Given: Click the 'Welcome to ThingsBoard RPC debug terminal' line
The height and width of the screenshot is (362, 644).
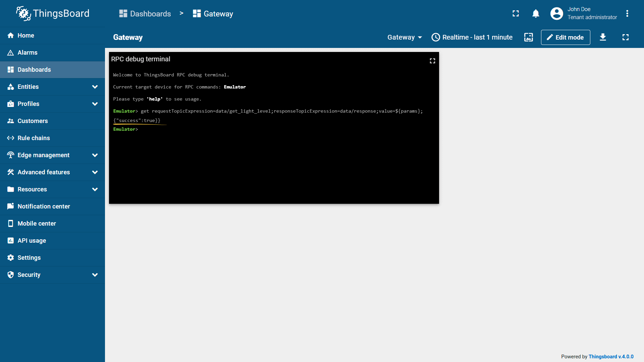Looking at the screenshot, I should click(x=171, y=75).
